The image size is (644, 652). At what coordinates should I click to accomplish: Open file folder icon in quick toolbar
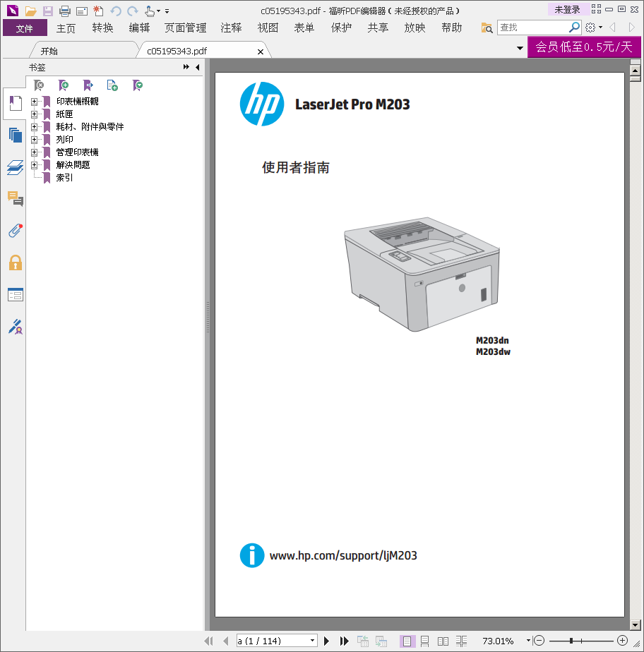click(30, 11)
